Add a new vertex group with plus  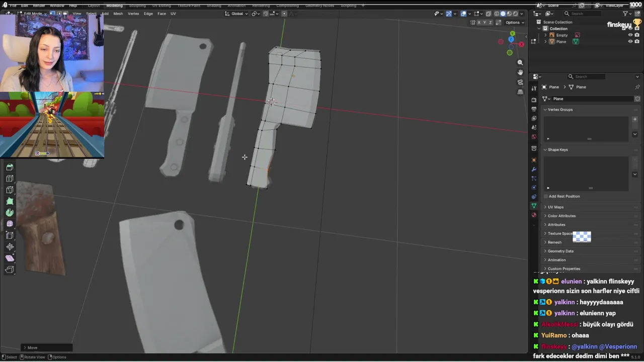pos(635,120)
